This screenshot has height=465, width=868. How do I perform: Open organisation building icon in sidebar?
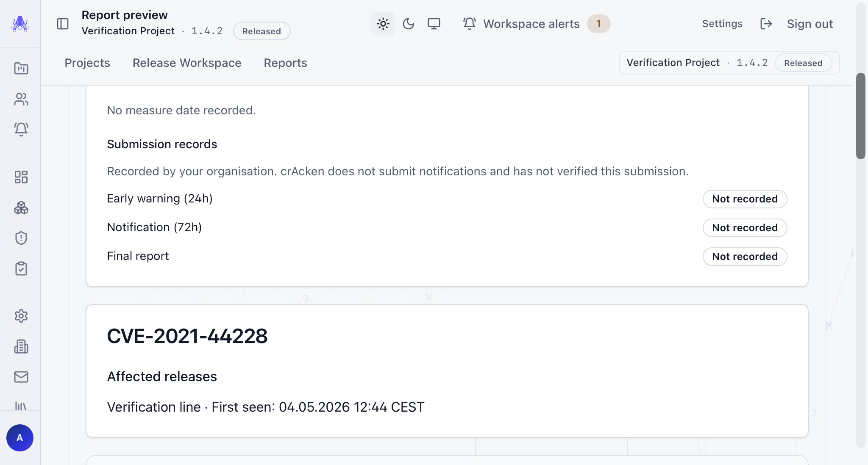coord(21,346)
